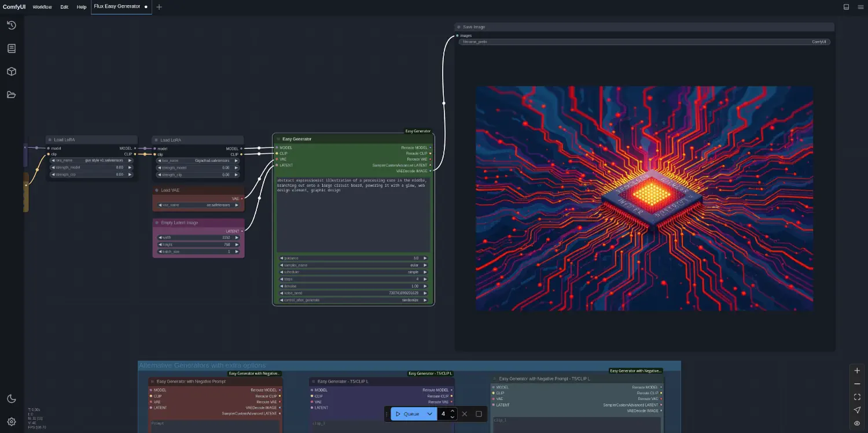Screen dimensions: 868x433
Task: Click the noise_seed value field
Action: coord(354,293)
